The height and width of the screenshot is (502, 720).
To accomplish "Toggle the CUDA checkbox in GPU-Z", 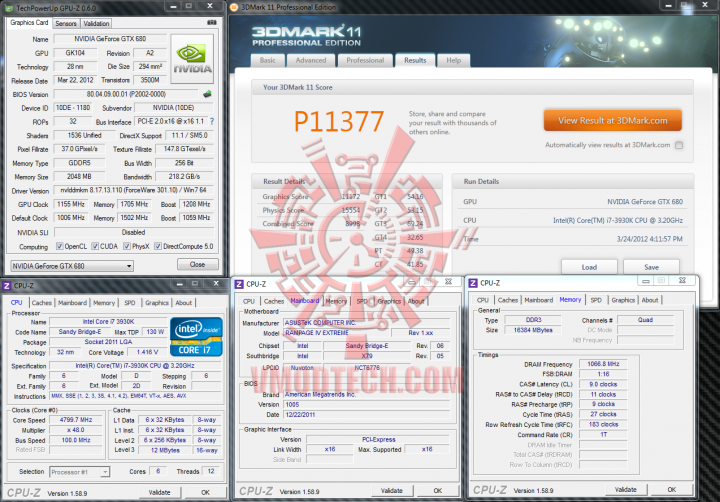I will [x=95, y=246].
